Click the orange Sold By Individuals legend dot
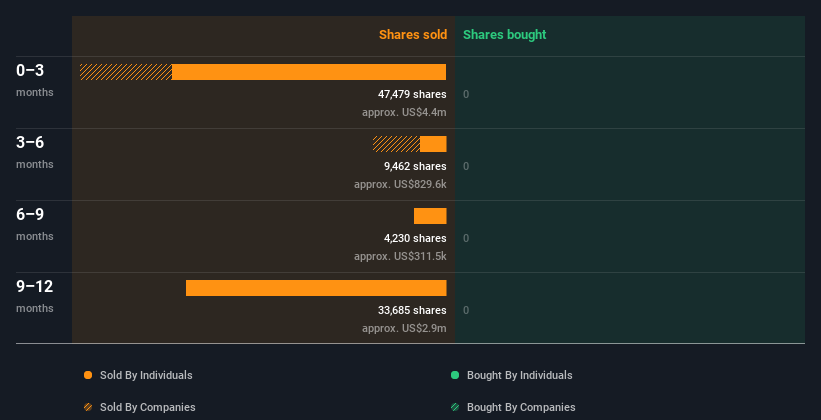The image size is (821, 420). click(88, 375)
